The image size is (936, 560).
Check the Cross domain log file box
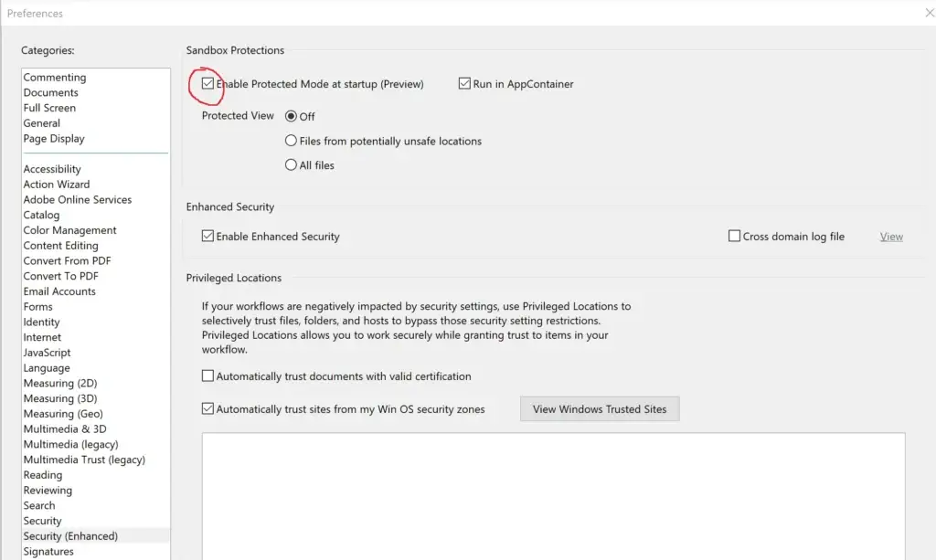pos(734,237)
